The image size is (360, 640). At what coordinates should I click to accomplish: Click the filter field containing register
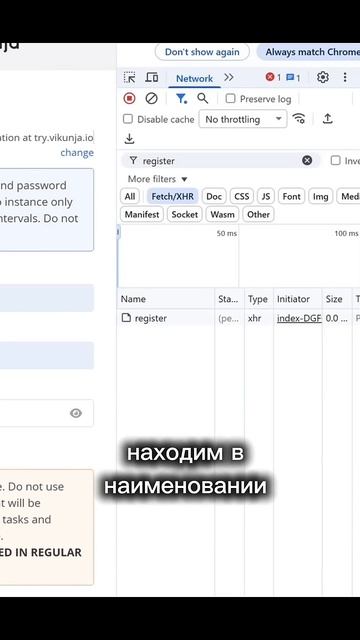(220, 161)
